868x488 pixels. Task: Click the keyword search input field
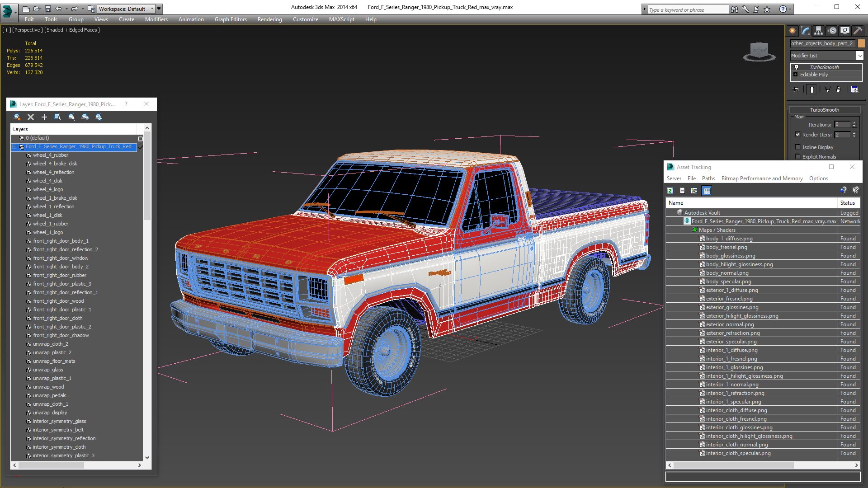(688, 9)
